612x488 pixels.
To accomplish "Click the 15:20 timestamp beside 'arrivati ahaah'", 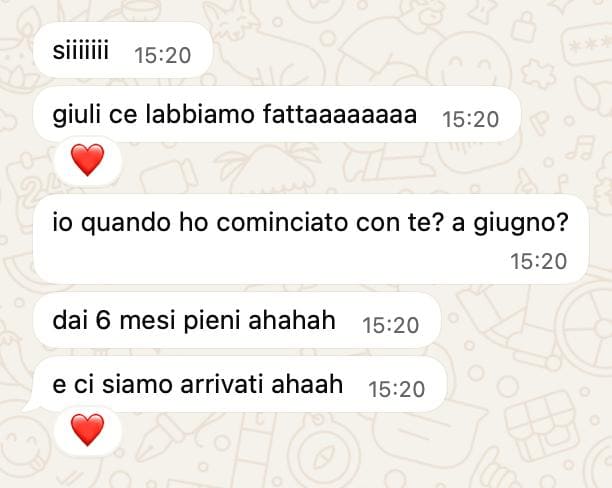I will click(397, 390).
